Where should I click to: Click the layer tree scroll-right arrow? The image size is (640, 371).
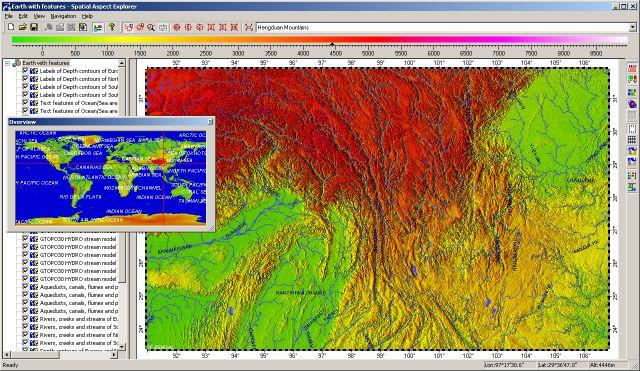coord(114,355)
